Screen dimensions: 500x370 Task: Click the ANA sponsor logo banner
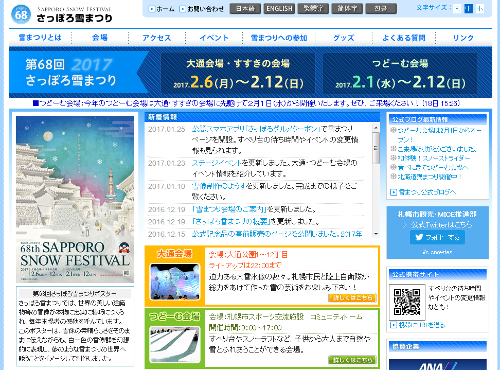click(x=437, y=365)
